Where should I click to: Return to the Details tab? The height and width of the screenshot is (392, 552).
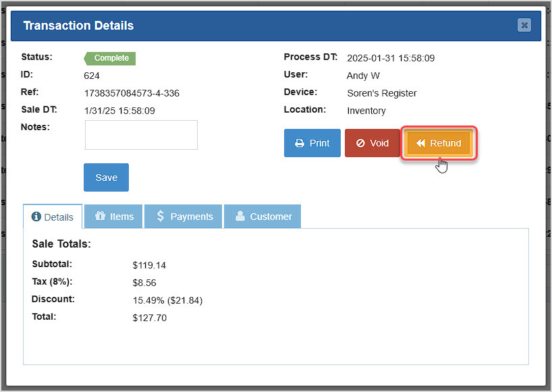click(53, 217)
